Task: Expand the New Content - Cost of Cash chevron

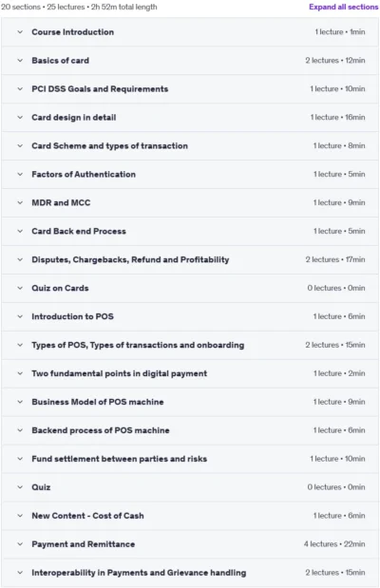Action: (x=20, y=516)
